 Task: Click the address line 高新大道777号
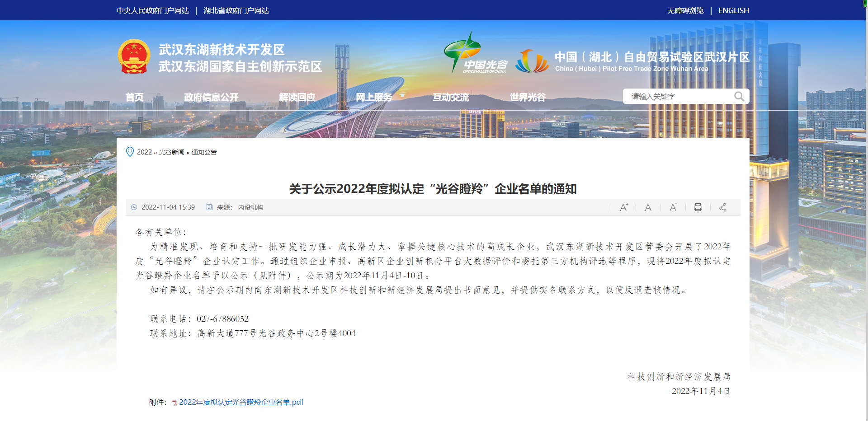pos(276,333)
